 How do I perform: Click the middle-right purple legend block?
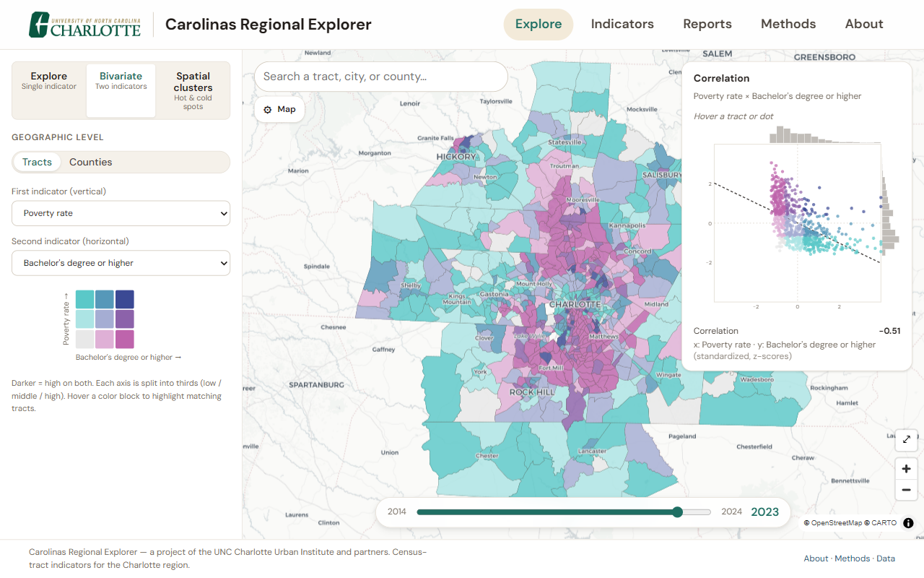click(x=125, y=319)
